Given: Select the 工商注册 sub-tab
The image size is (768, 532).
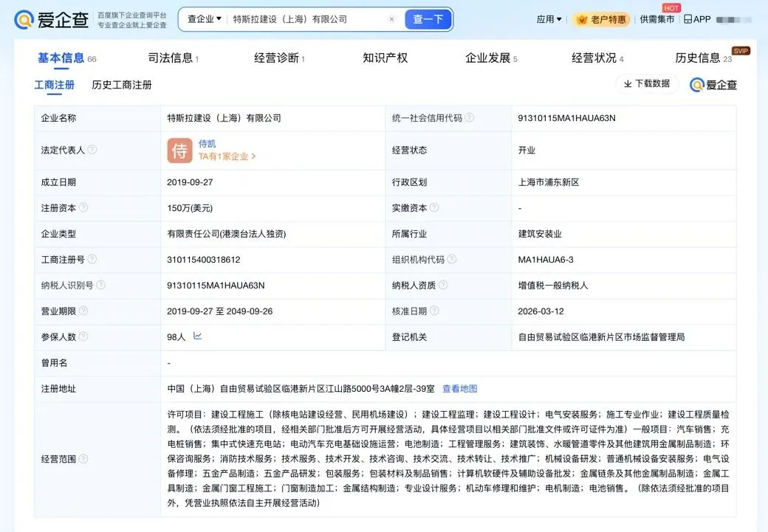Looking at the screenshot, I should pyautogui.click(x=55, y=85).
